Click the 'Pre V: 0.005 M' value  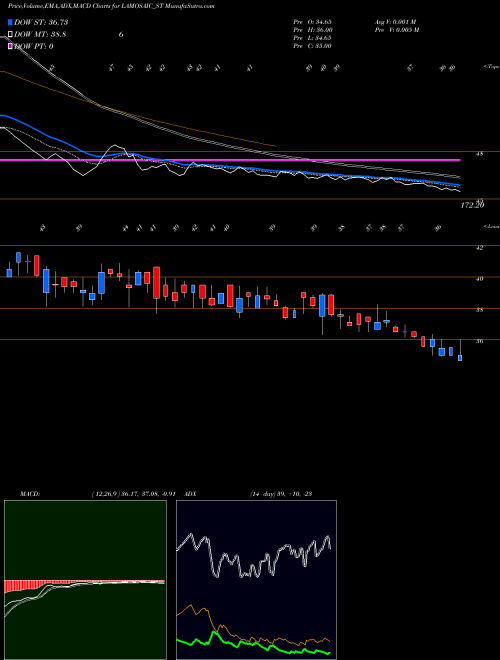396,30
